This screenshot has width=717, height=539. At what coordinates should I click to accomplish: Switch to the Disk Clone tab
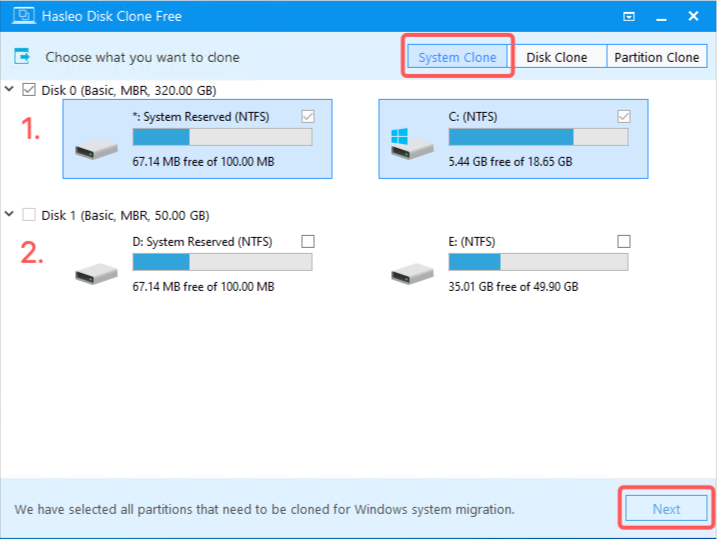click(x=556, y=57)
